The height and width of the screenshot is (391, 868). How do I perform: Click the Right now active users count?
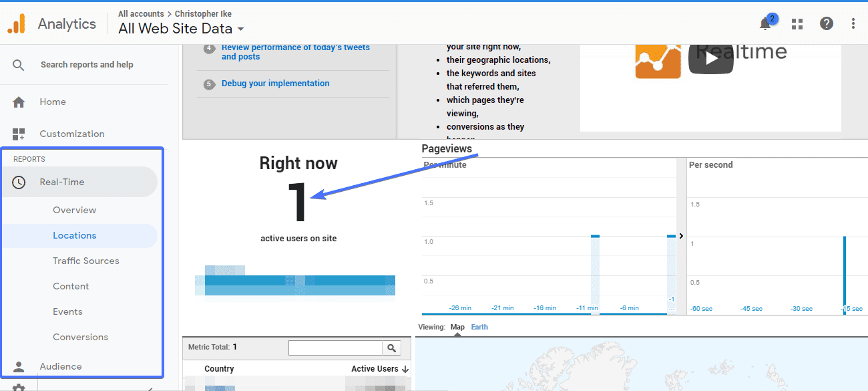[x=298, y=203]
